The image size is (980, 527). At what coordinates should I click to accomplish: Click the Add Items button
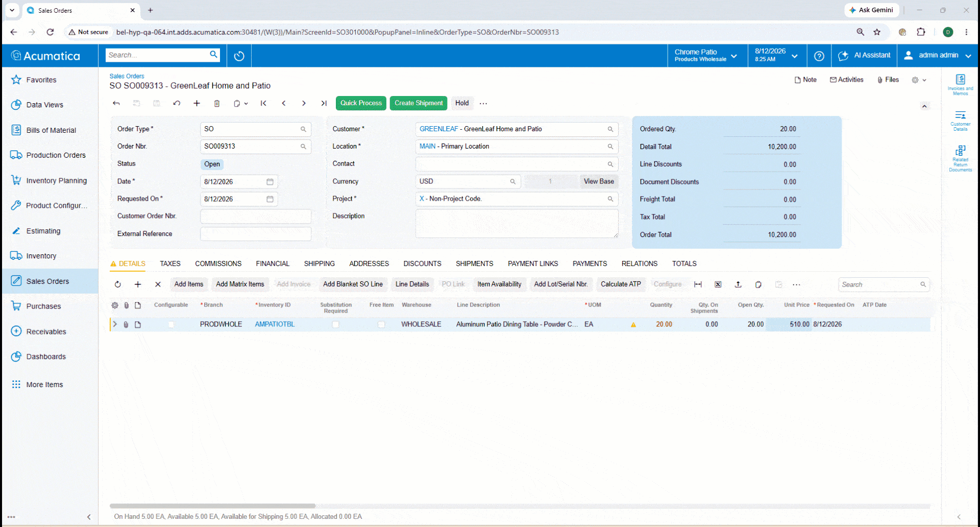189,284
